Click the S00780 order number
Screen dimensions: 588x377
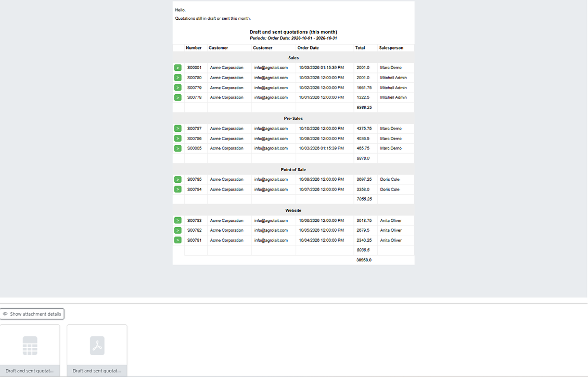tap(194, 78)
